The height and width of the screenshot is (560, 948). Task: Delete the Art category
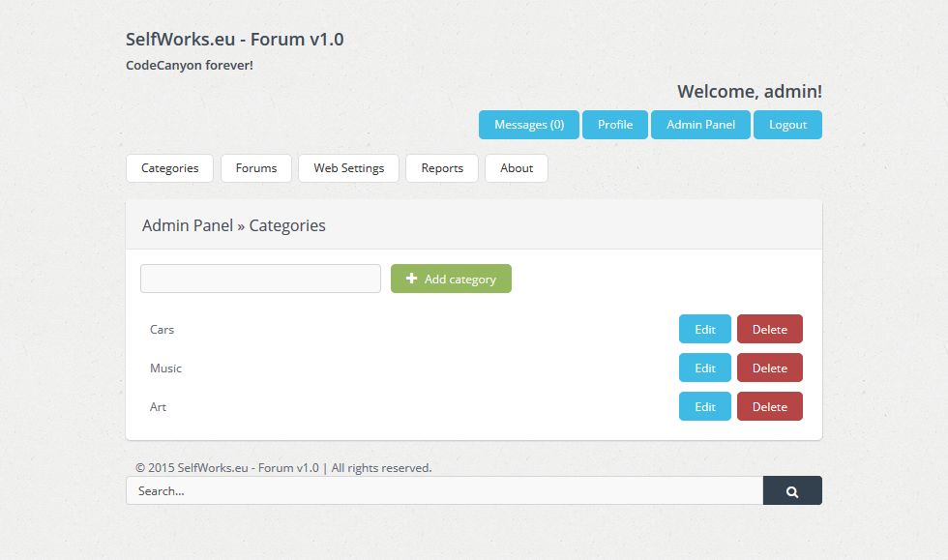770,407
